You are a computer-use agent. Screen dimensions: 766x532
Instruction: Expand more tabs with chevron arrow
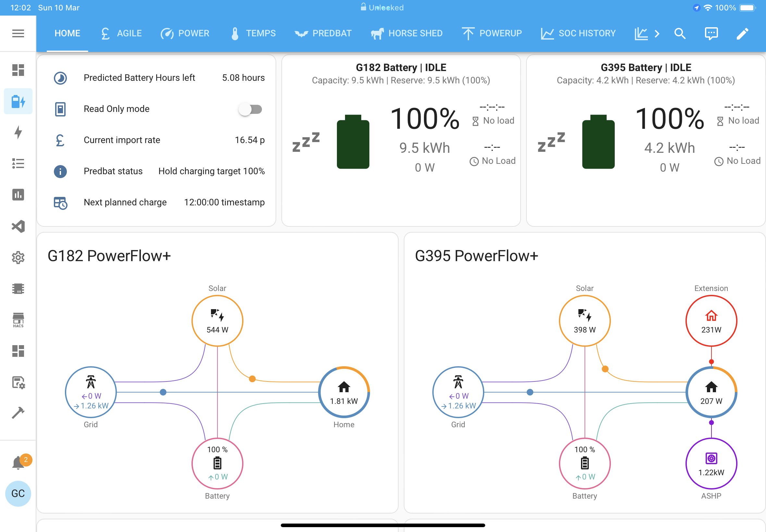click(x=657, y=33)
